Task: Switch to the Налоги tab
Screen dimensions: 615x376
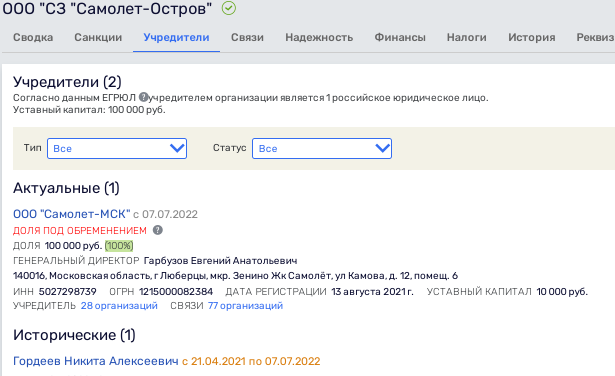Action: tap(466, 37)
